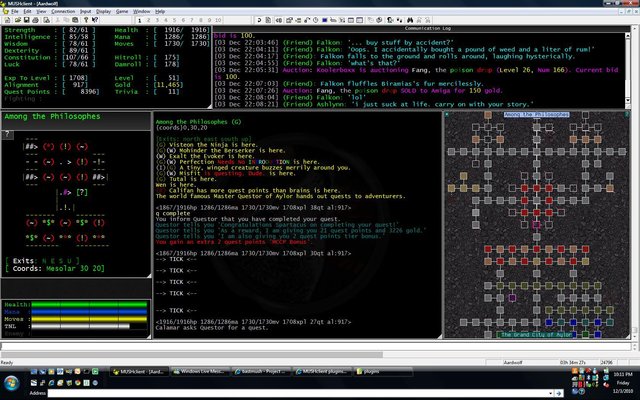Click the document icon in game toolbar

point(268,20)
